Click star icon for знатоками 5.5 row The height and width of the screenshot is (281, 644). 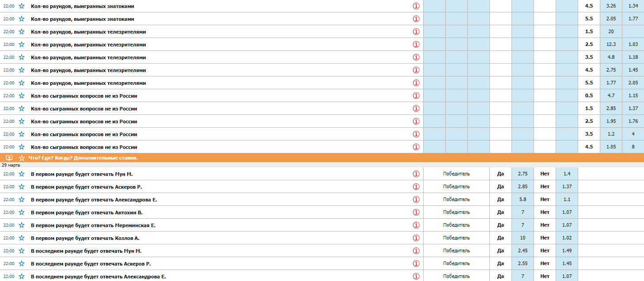point(22,19)
